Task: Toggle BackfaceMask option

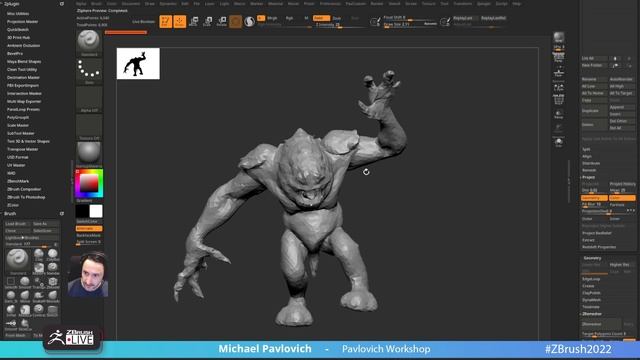Action: [x=89, y=236]
